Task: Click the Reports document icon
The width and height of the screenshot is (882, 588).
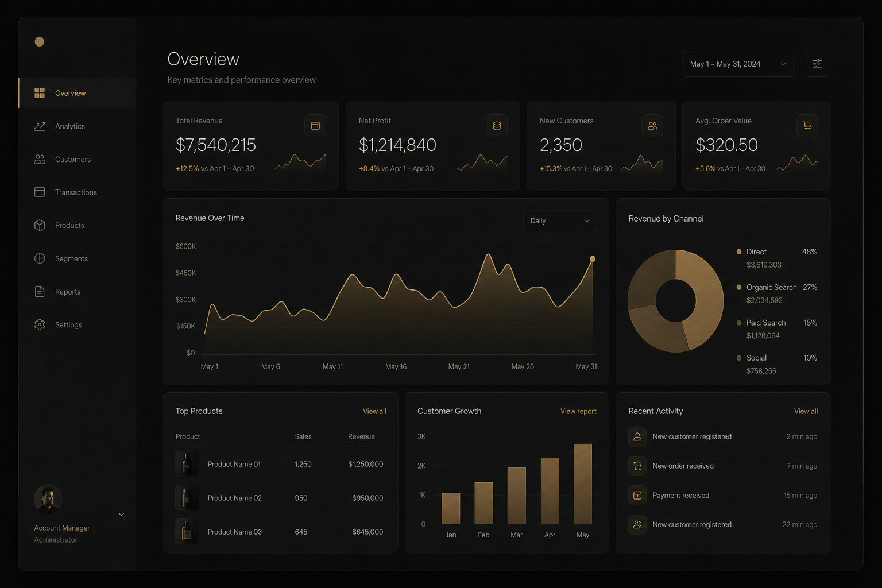Action: [40, 292]
